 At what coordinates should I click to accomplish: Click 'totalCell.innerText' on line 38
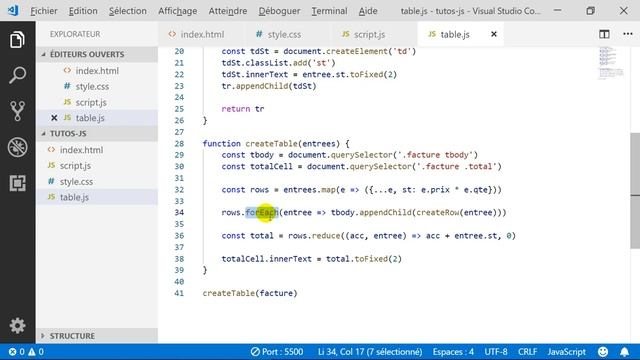coord(267,259)
